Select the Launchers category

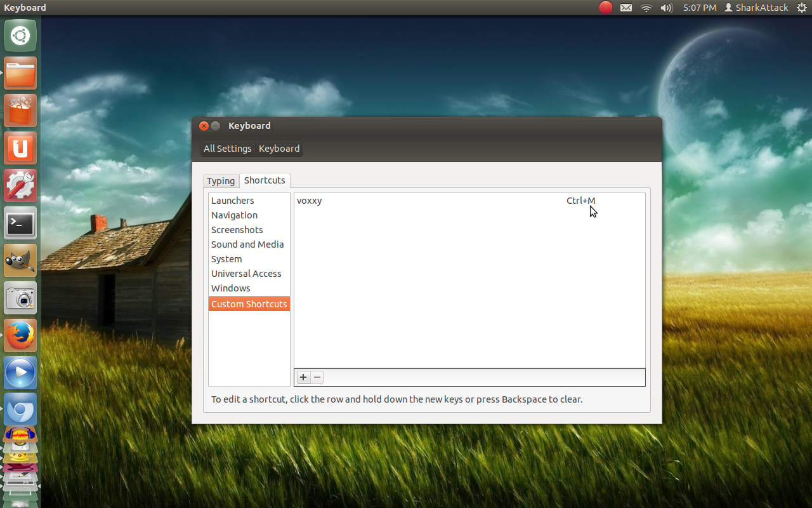(x=249, y=201)
